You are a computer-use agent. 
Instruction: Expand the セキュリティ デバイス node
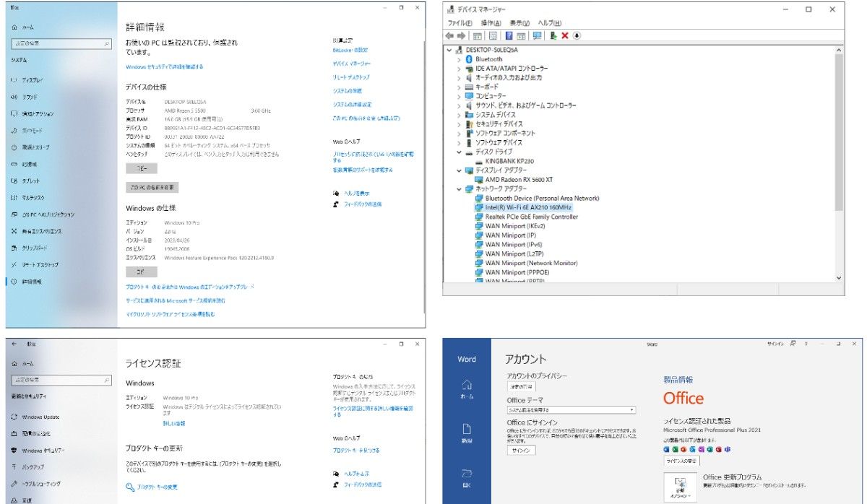click(459, 124)
